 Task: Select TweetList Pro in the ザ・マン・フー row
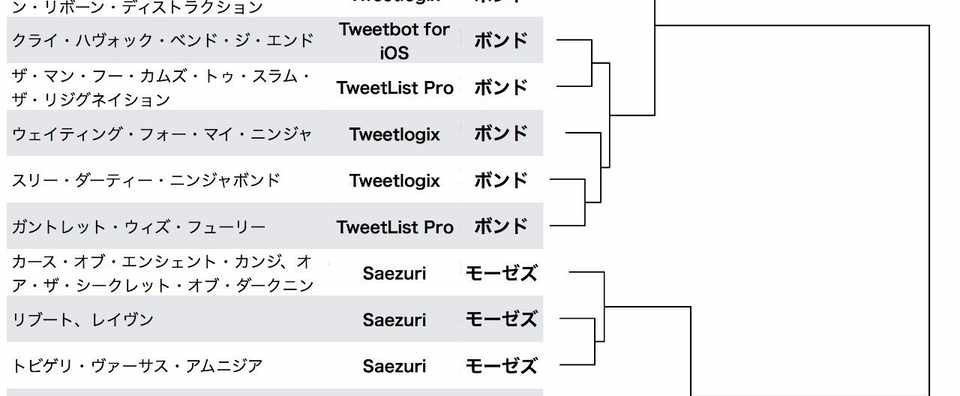(x=395, y=88)
